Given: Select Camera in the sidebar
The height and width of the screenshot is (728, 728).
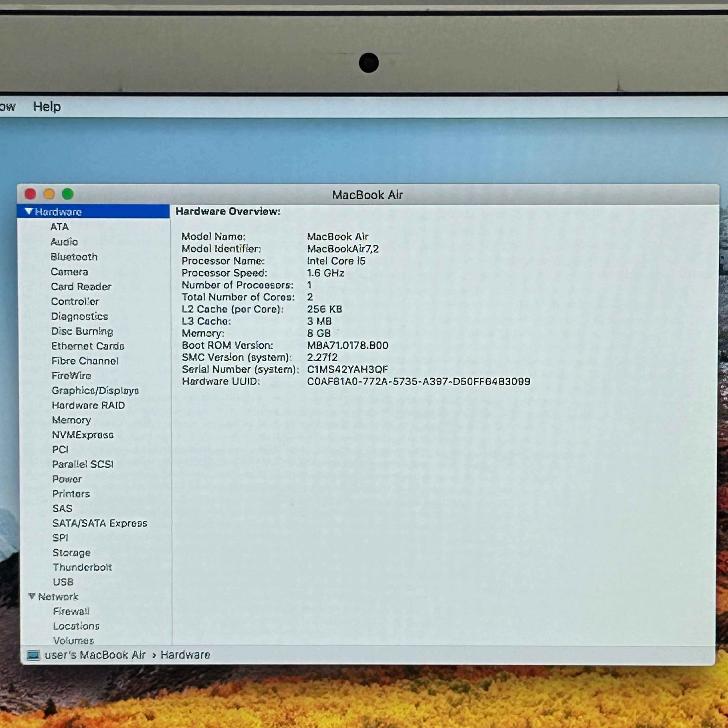Looking at the screenshot, I should tap(69, 272).
